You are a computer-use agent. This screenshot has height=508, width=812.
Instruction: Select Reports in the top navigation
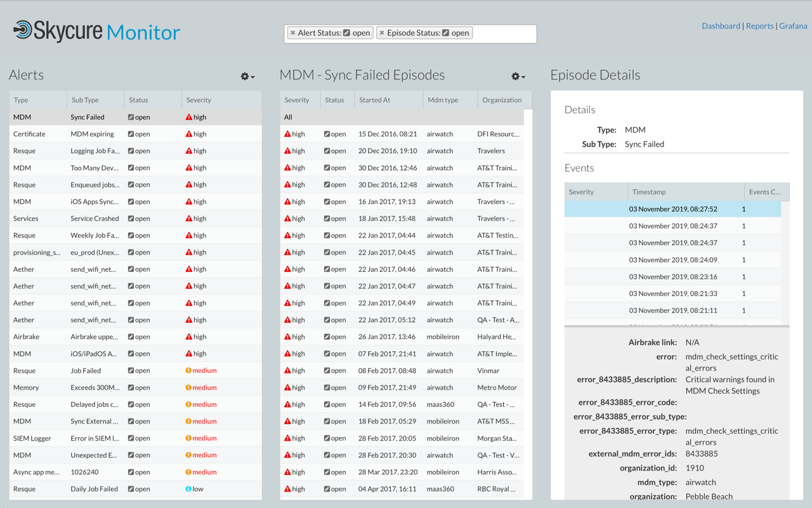point(759,25)
